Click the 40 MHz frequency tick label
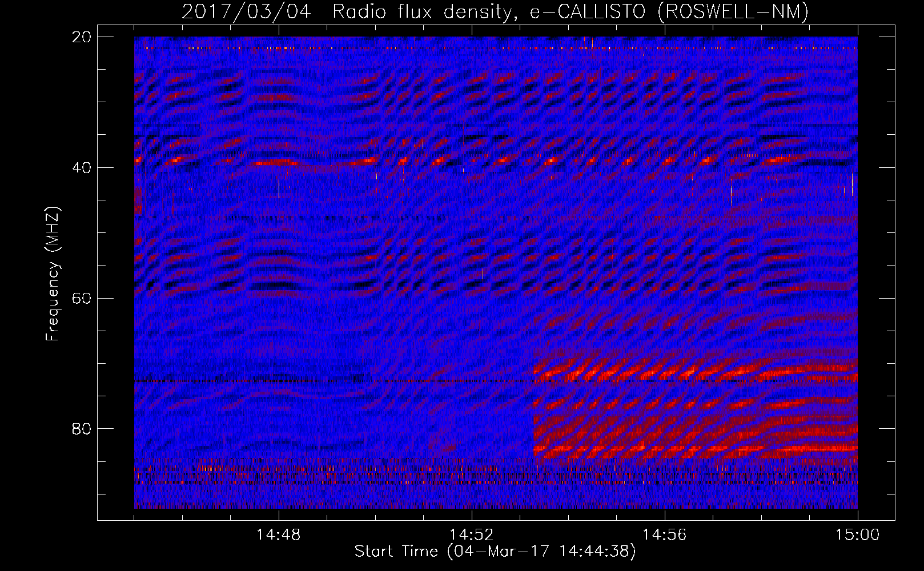This screenshot has height=571, width=924. click(x=82, y=168)
